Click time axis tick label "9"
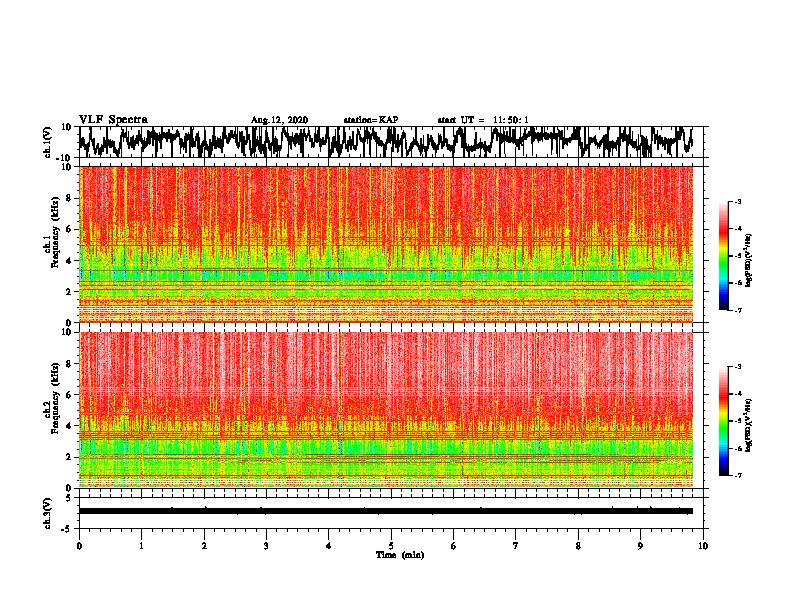The image size is (792, 612). coord(640,546)
